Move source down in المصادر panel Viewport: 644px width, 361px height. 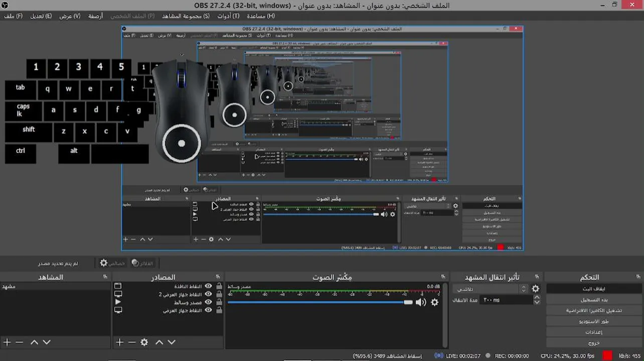pos(172,342)
